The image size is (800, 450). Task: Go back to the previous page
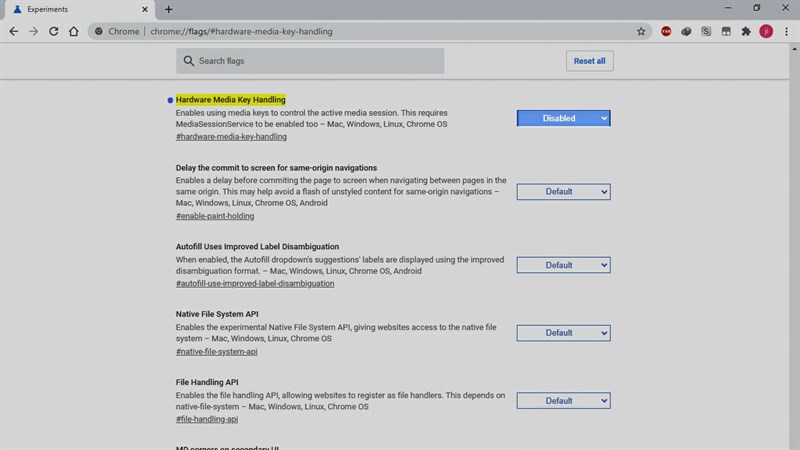14,32
